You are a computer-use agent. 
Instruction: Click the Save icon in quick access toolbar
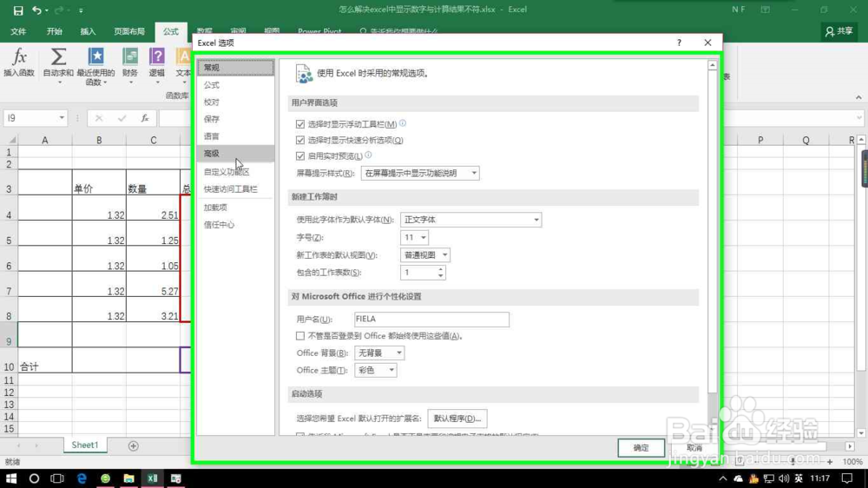pyautogui.click(x=17, y=10)
